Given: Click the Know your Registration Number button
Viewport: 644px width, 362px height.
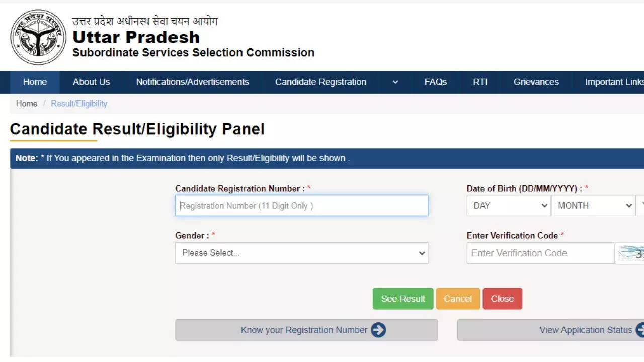Looking at the screenshot, I should [303, 330].
